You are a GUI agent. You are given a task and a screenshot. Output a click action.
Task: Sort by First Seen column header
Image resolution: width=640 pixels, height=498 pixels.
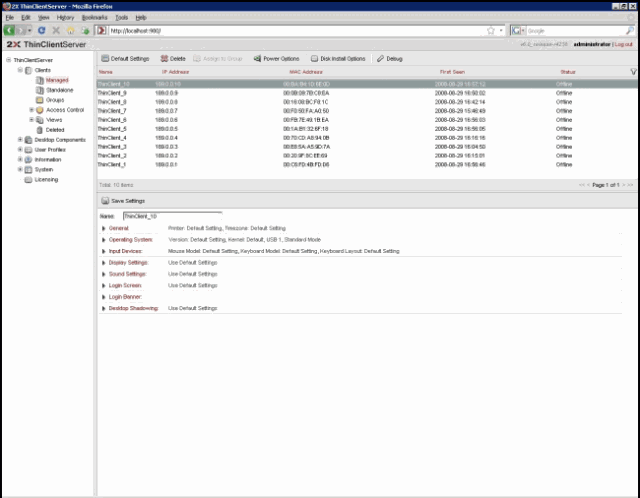click(x=452, y=72)
